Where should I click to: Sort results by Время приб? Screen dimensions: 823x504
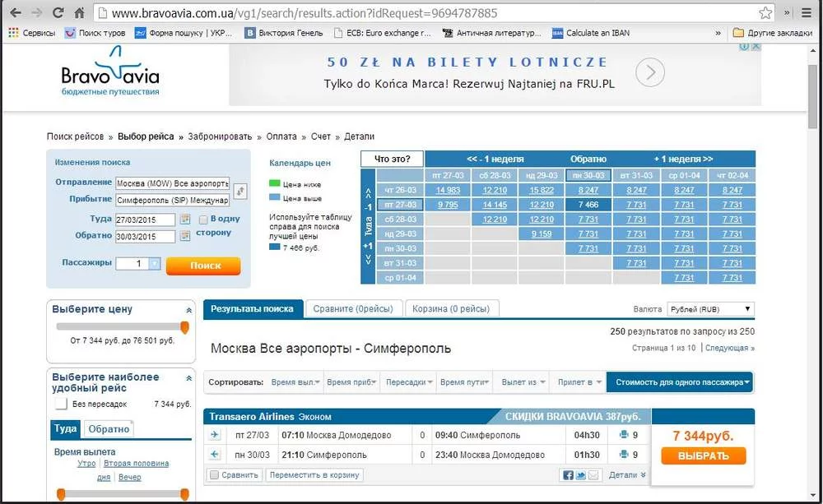pyautogui.click(x=351, y=382)
